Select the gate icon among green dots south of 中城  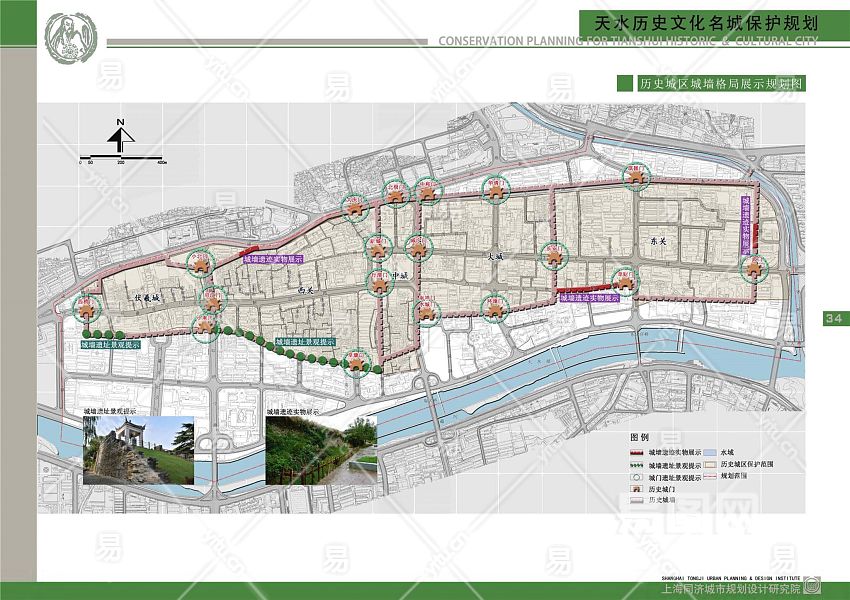pyautogui.click(x=356, y=363)
